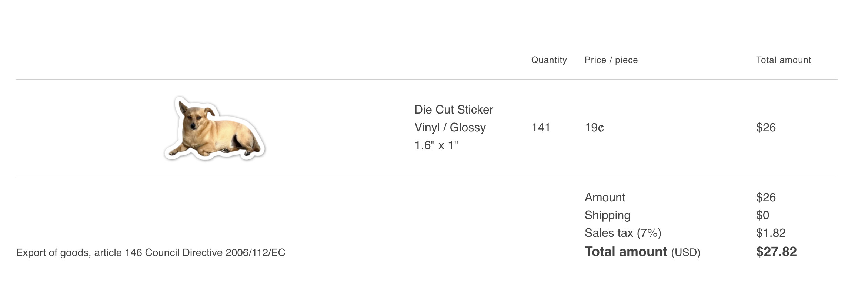
Task: Click the quantity value 141
Action: pyautogui.click(x=541, y=127)
